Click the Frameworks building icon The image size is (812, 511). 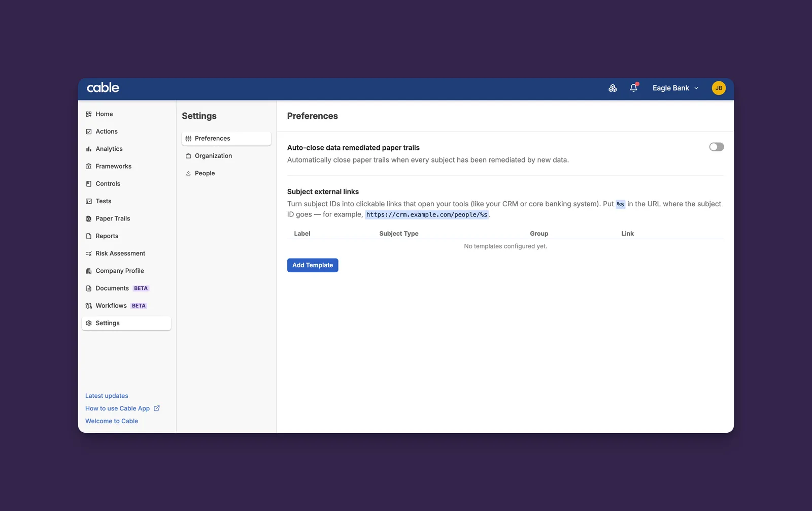tap(89, 167)
